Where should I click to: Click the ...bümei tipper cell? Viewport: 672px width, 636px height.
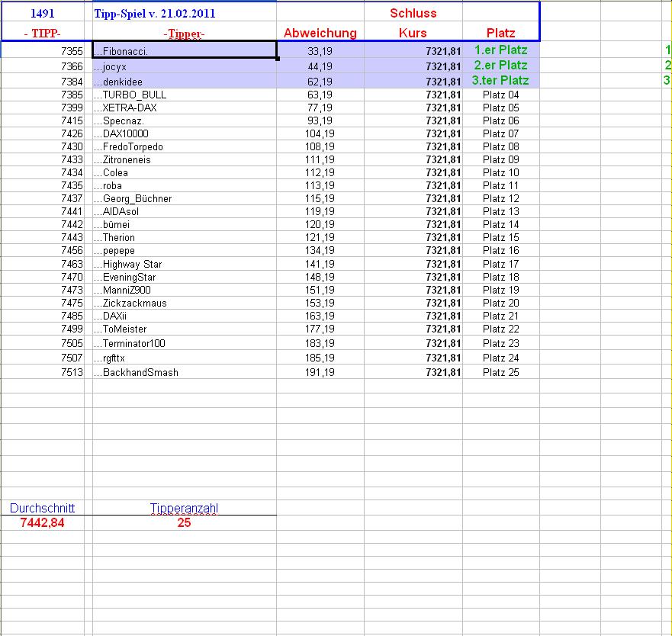[x=185, y=224]
